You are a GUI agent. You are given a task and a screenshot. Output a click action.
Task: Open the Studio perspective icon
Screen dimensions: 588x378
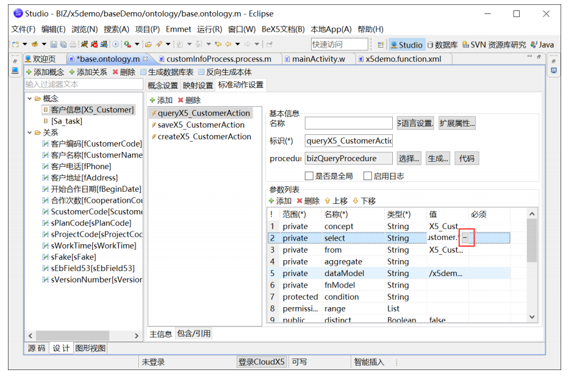[x=406, y=44]
